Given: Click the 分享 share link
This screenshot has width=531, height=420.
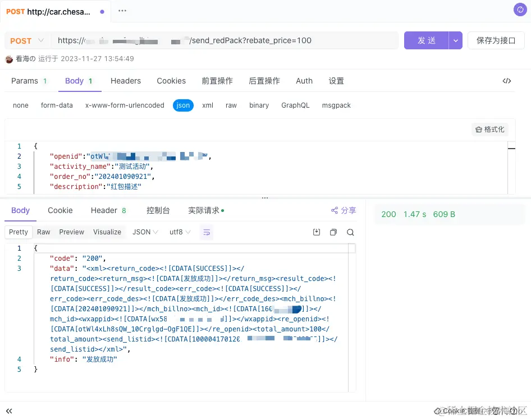Looking at the screenshot, I should (344, 210).
